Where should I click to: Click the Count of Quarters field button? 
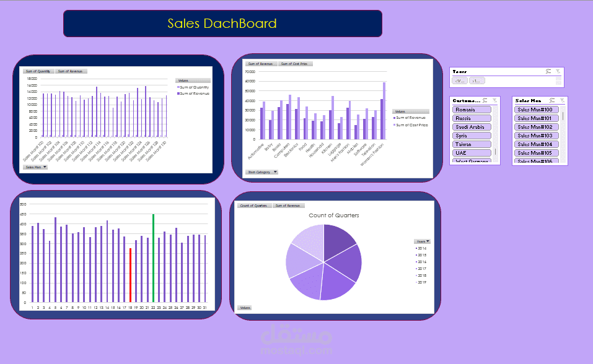point(253,206)
